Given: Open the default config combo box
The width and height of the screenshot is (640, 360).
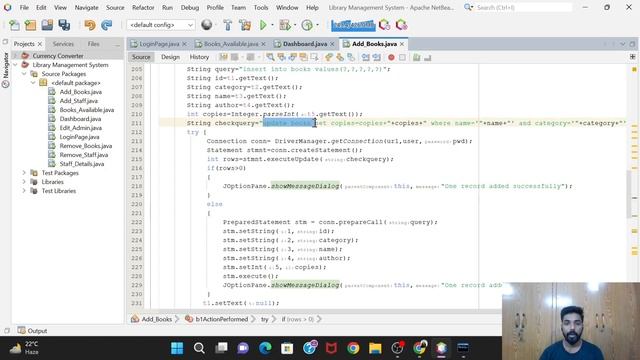Looking at the screenshot, I should (x=161, y=25).
